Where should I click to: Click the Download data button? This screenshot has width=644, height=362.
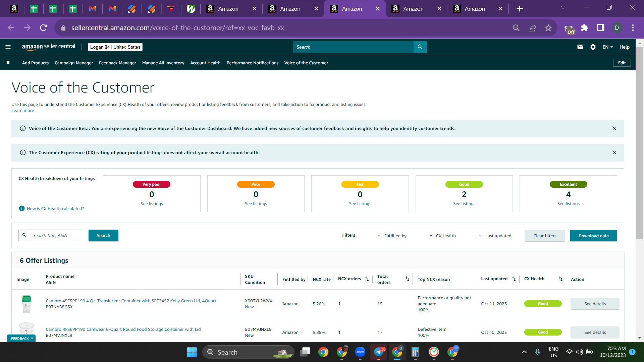tap(593, 236)
